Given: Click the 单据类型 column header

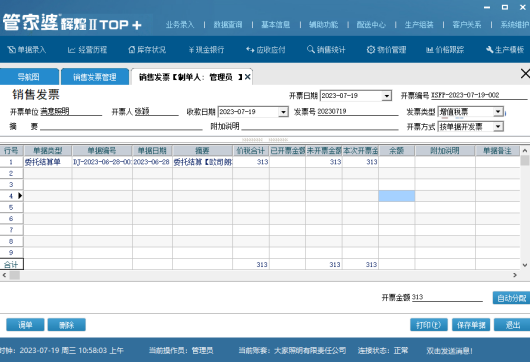Looking at the screenshot, I should pyautogui.click(x=48, y=151).
